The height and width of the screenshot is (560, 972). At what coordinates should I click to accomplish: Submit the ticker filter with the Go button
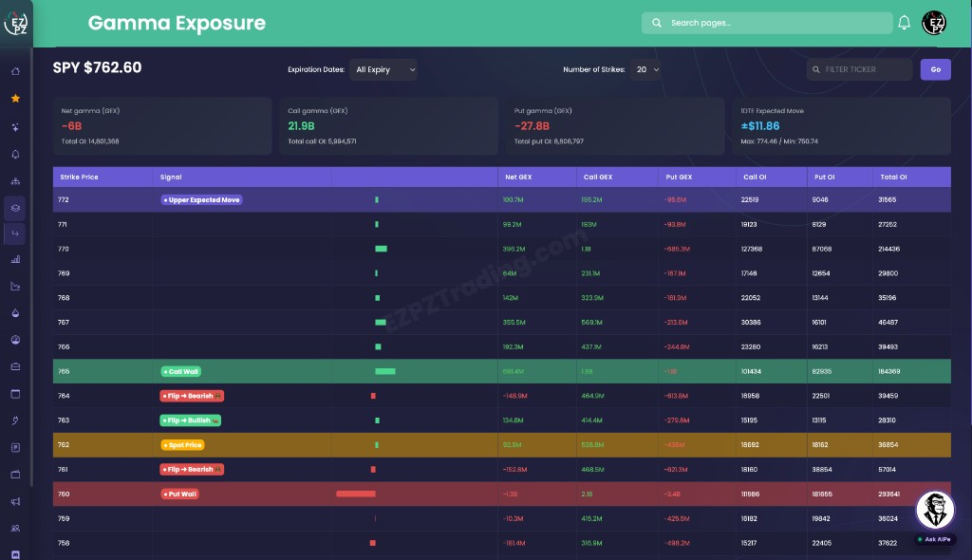pyautogui.click(x=935, y=69)
